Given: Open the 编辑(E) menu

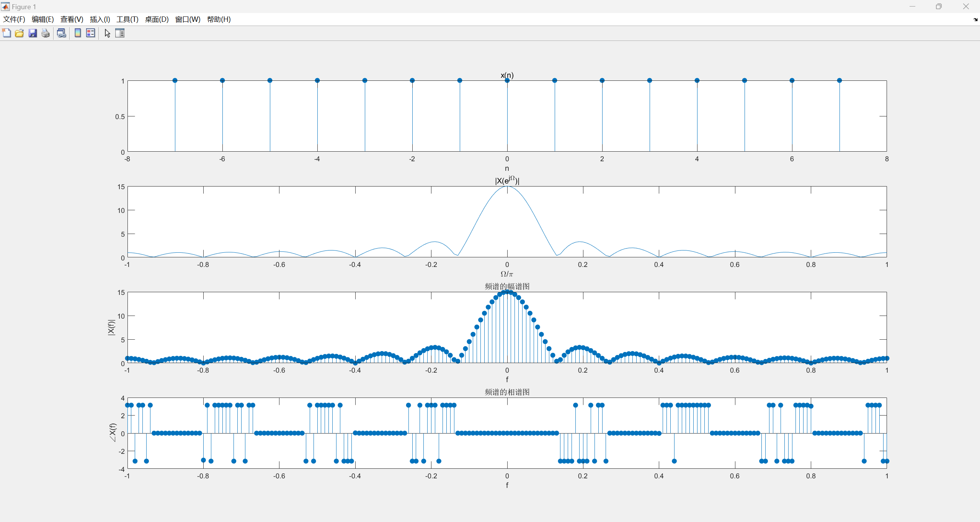Looking at the screenshot, I should 42,20.
